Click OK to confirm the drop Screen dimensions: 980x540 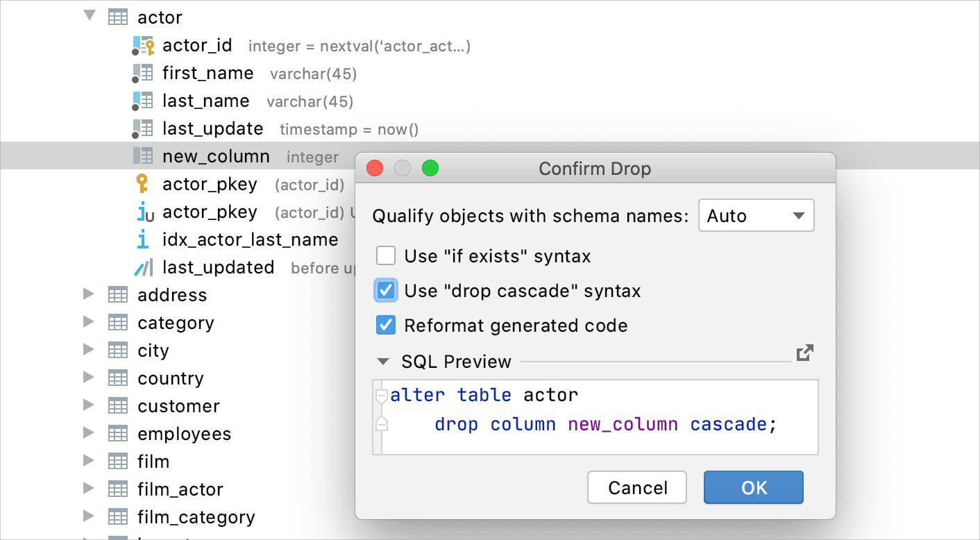(753, 487)
